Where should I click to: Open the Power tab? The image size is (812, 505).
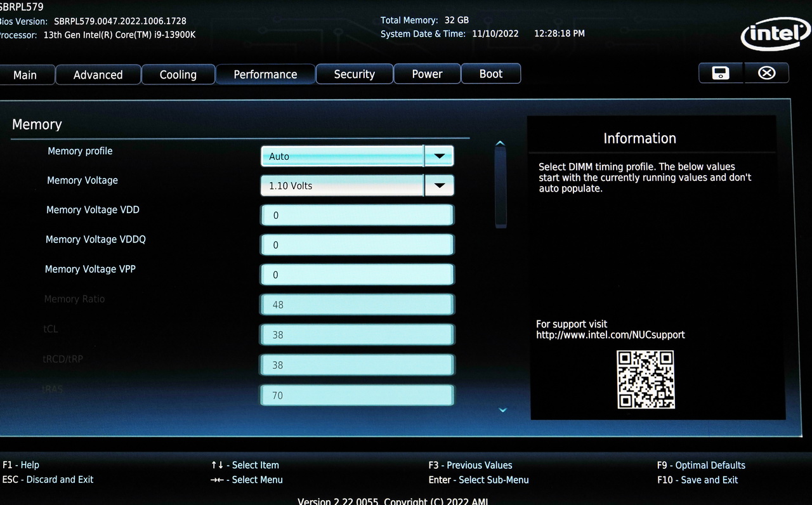(427, 74)
